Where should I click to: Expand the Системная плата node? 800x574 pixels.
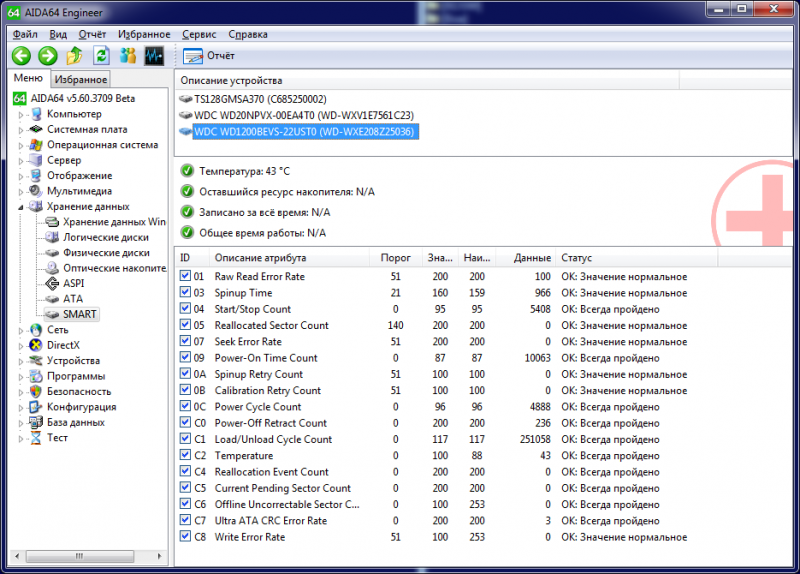21,130
